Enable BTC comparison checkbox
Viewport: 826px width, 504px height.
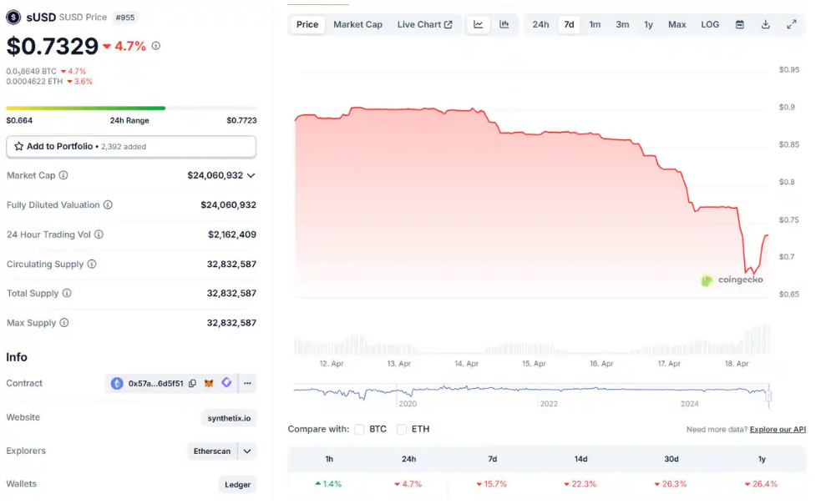(x=359, y=429)
